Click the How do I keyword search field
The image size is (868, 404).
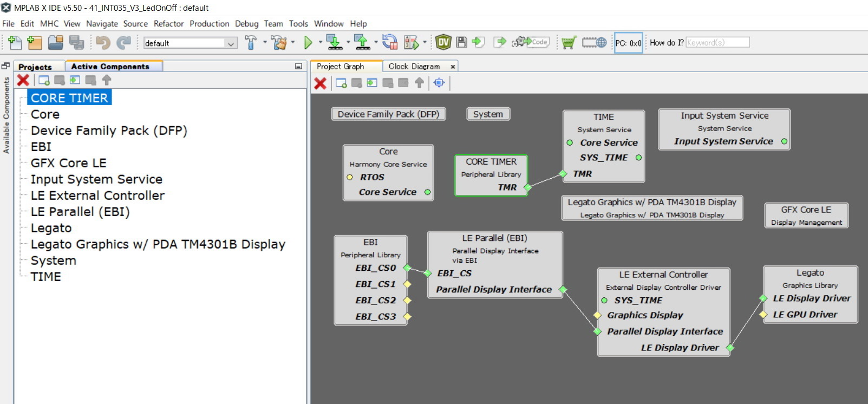717,43
